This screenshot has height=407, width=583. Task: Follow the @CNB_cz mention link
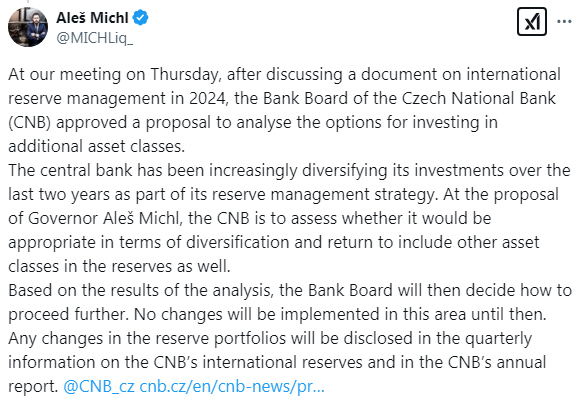click(99, 386)
